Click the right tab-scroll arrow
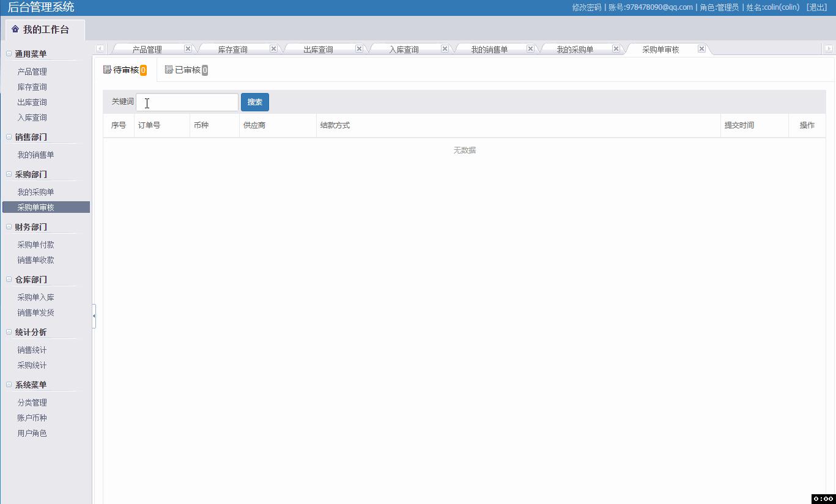836x504 pixels. [x=829, y=48]
